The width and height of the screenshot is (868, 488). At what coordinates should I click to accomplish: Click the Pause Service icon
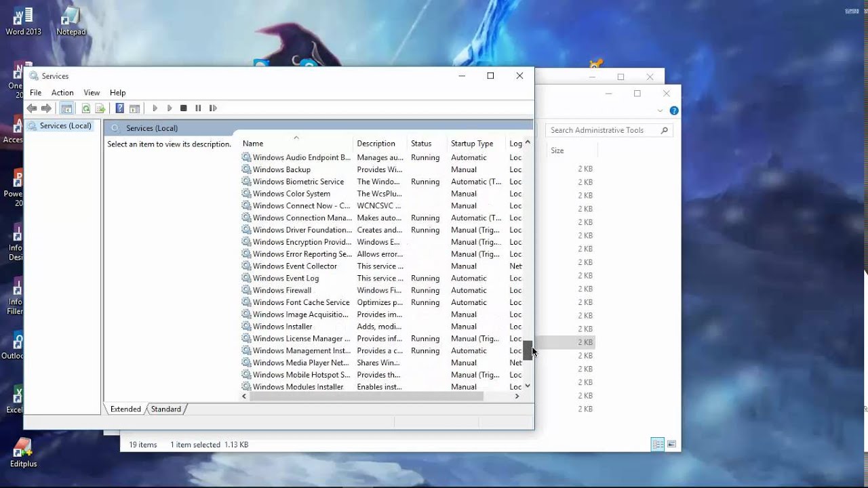tap(198, 108)
